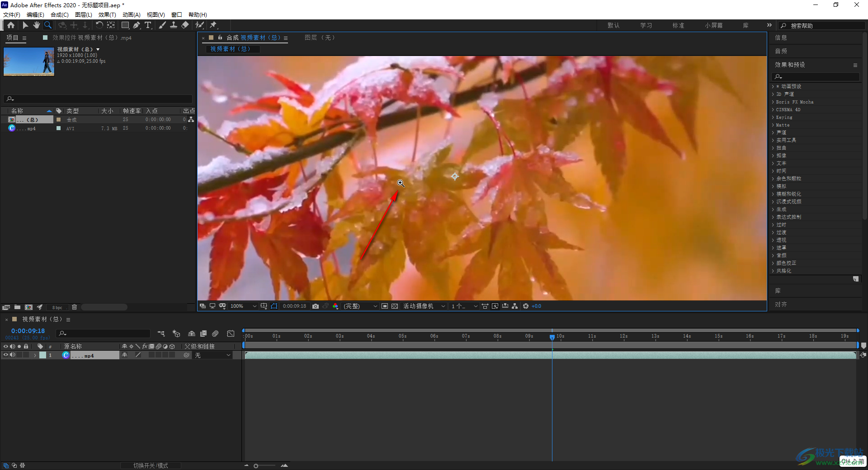The height and width of the screenshot is (470, 868).
Task: Switch to the 标准 workspace
Action: point(678,25)
